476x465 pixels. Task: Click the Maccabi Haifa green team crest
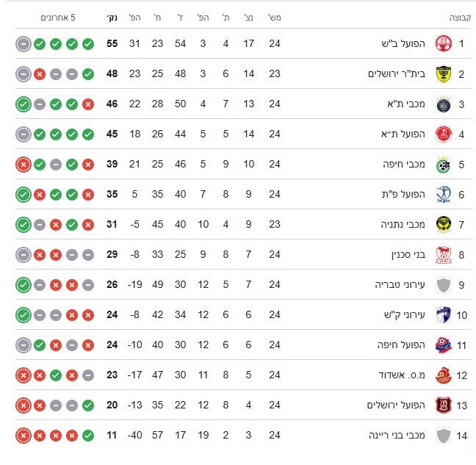coord(442,165)
